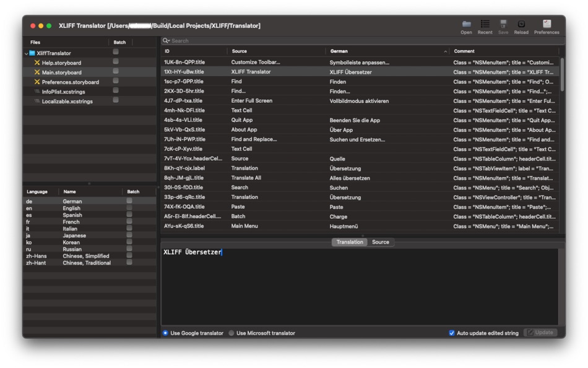Click the InfoPlist.xcstrings file icon
This screenshot has width=588, height=368.
pyautogui.click(x=37, y=92)
